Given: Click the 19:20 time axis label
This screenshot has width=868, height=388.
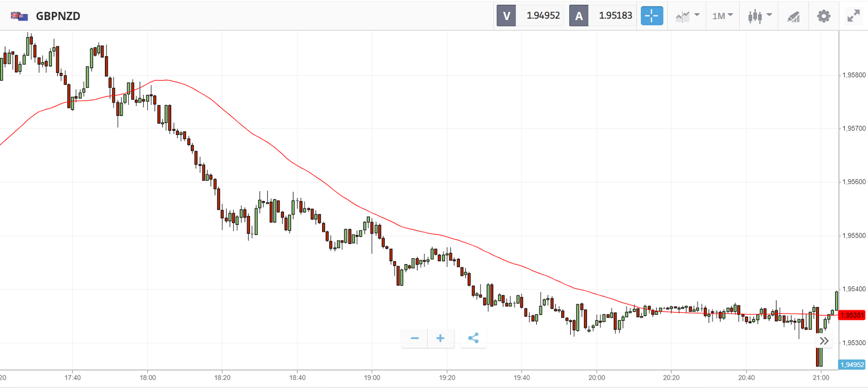Looking at the screenshot, I should pyautogui.click(x=447, y=377).
